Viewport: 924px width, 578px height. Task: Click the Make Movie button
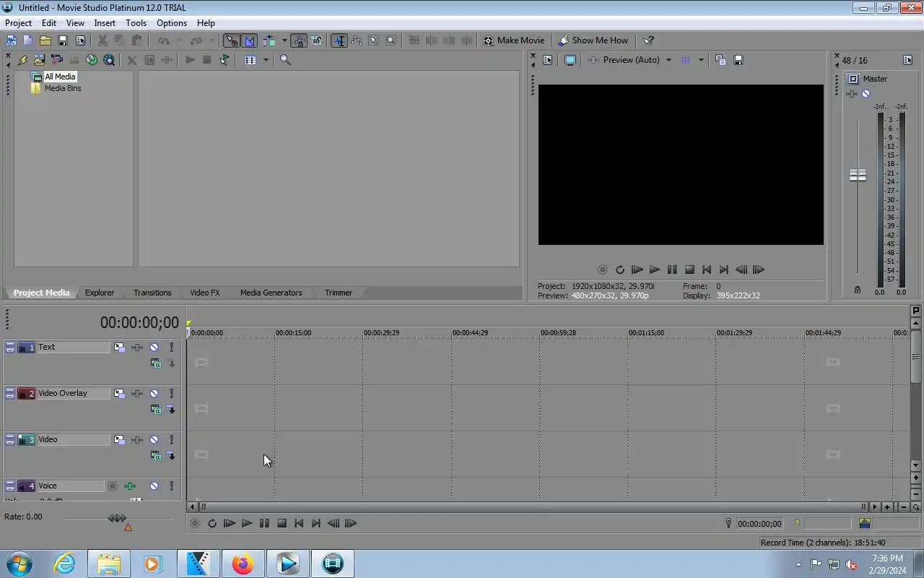click(x=514, y=40)
